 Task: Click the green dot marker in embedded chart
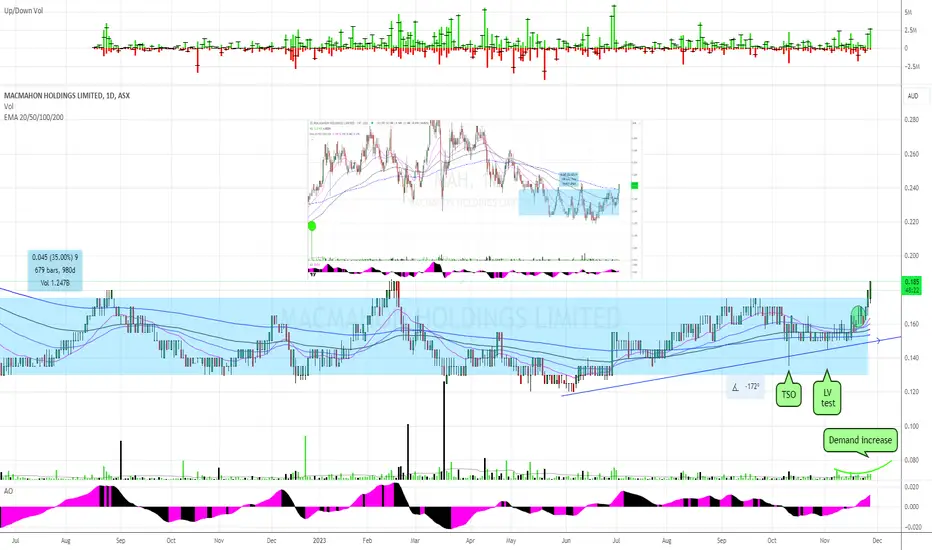pyautogui.click(x=311, y=226)
